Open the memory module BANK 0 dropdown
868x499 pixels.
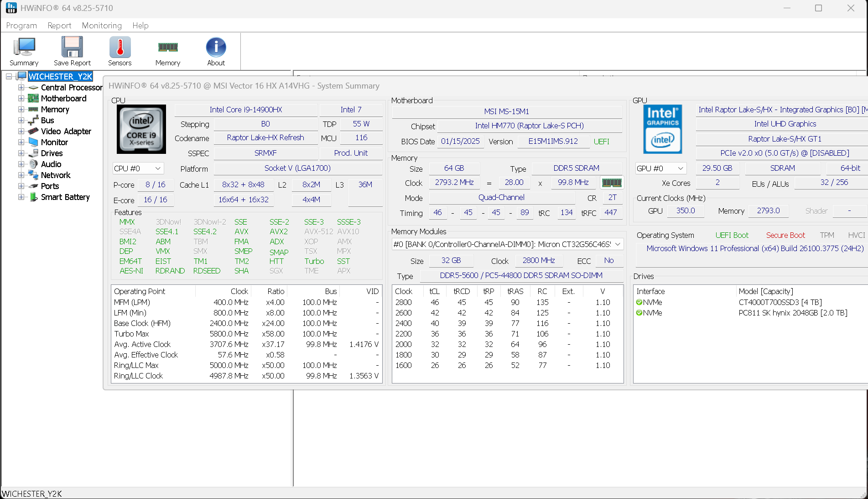coord(507,244)
